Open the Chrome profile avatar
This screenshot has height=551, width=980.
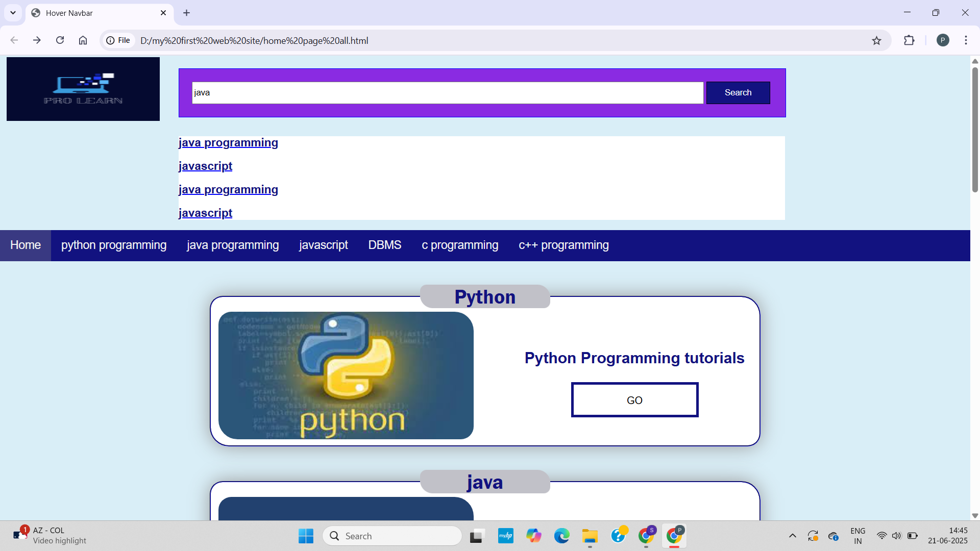coord(943,40)
